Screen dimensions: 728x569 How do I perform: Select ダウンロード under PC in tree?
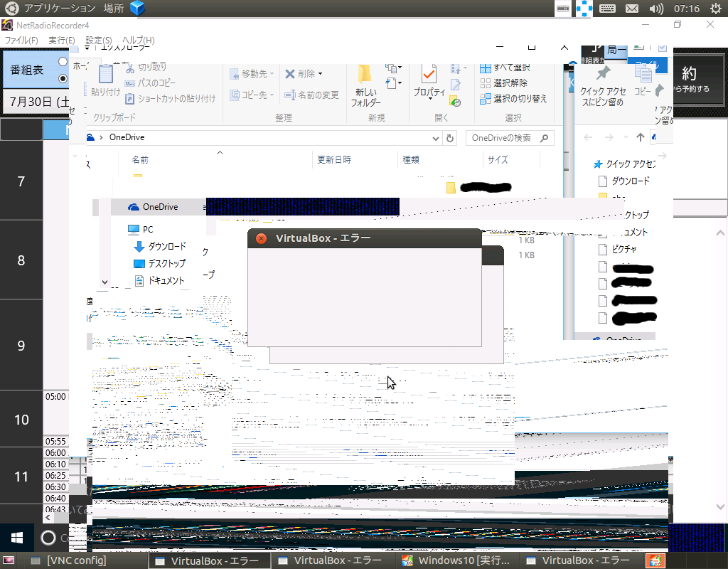[x=160, y=246]
